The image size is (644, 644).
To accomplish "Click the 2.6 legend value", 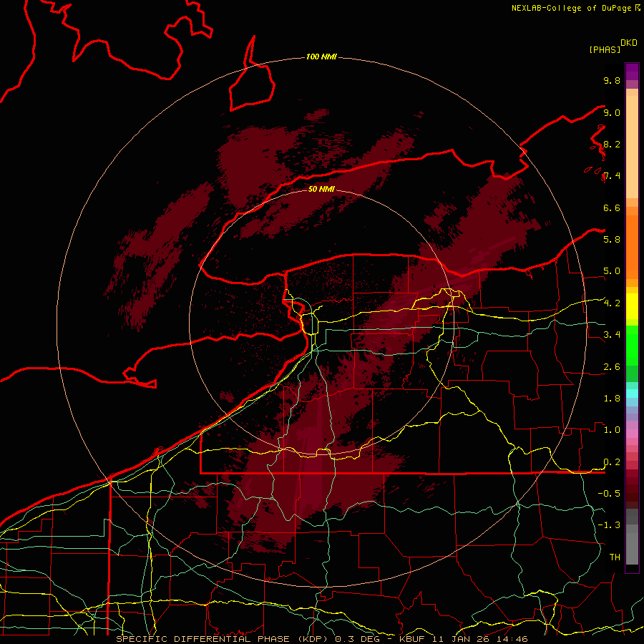I will pyautogui.click(x=612, y=366).
